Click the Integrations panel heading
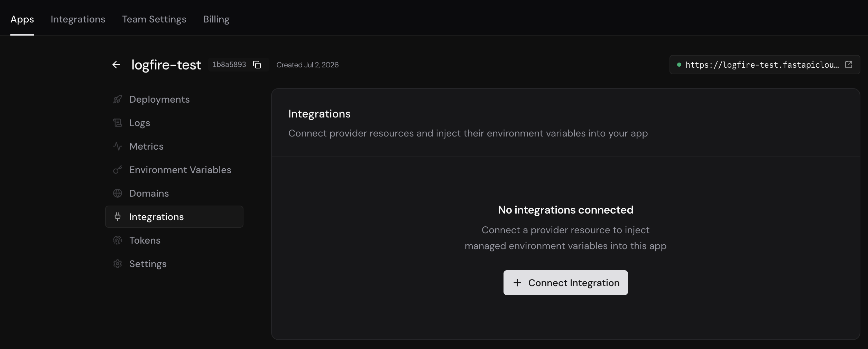868x349 pixels. coord(319,114)
